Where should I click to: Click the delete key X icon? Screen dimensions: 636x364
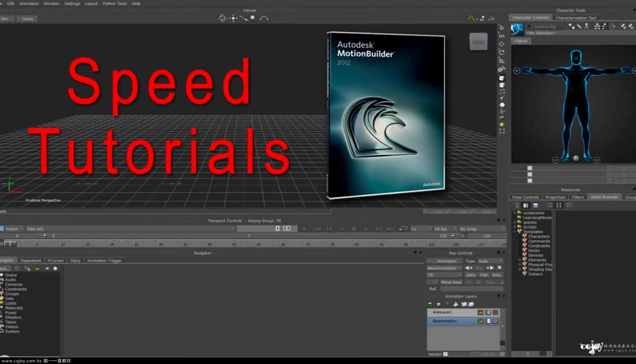click(500, 268)
